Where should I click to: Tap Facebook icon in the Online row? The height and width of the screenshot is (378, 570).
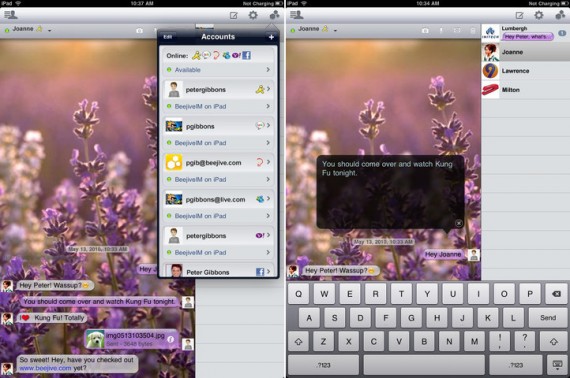point(246,55)
